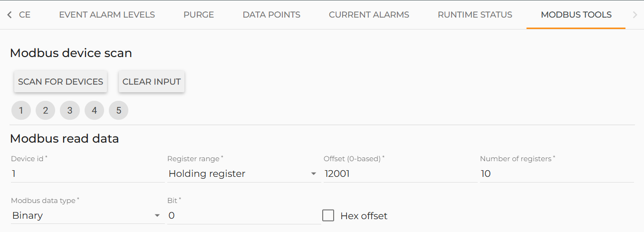Open the Purge tab

199,15
